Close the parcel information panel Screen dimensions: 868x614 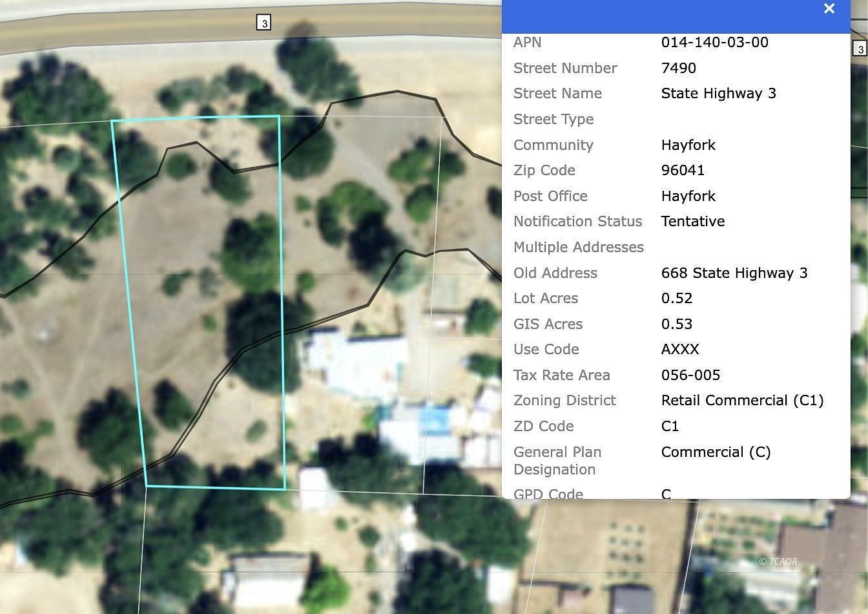point(829,8)
